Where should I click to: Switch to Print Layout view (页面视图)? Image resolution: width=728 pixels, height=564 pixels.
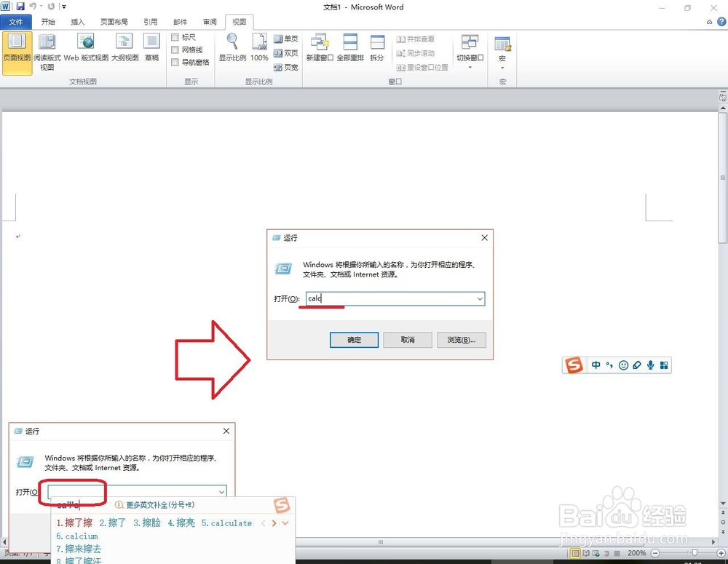[17, 52]
